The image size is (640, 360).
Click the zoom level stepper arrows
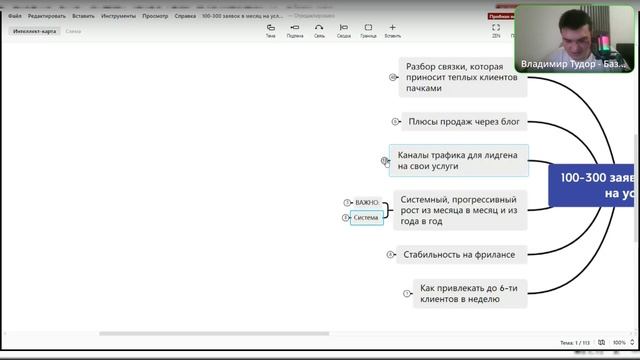click(632, 342)
